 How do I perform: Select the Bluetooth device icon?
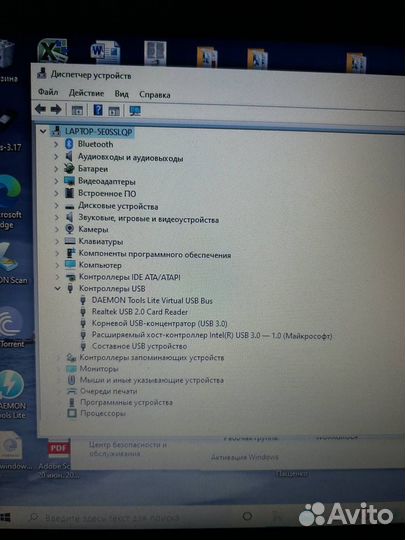[69, 144]
